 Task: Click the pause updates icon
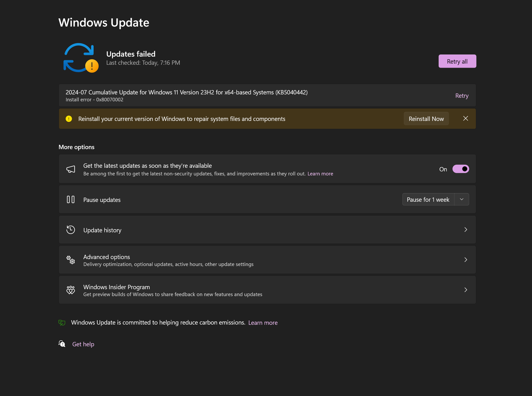click(71, 200)
